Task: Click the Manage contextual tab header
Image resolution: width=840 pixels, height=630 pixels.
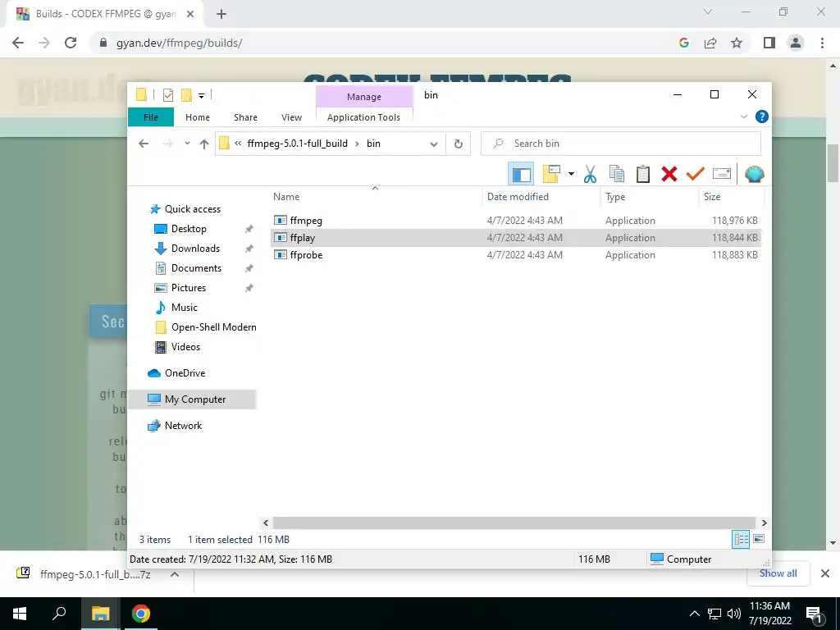Action: (x=364, y=97)
